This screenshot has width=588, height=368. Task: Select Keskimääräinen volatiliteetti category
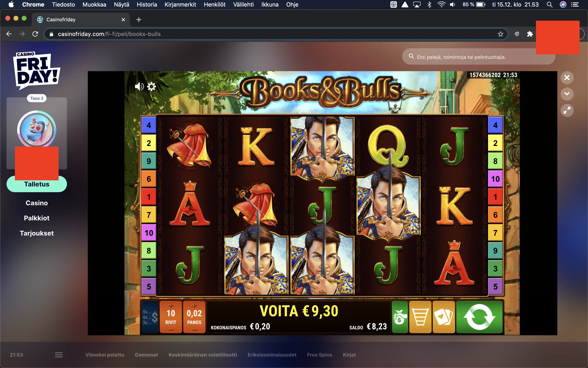tap(203, 355)
